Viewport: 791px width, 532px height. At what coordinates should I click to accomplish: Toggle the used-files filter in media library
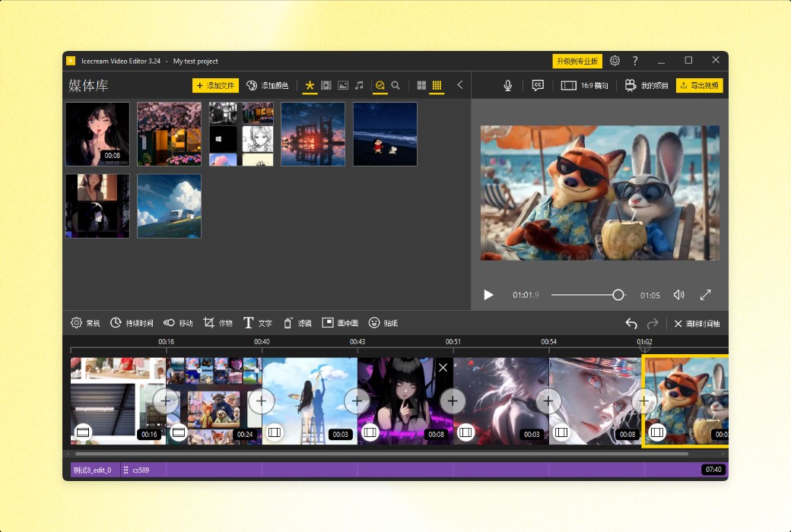click(x=381, y=85)
